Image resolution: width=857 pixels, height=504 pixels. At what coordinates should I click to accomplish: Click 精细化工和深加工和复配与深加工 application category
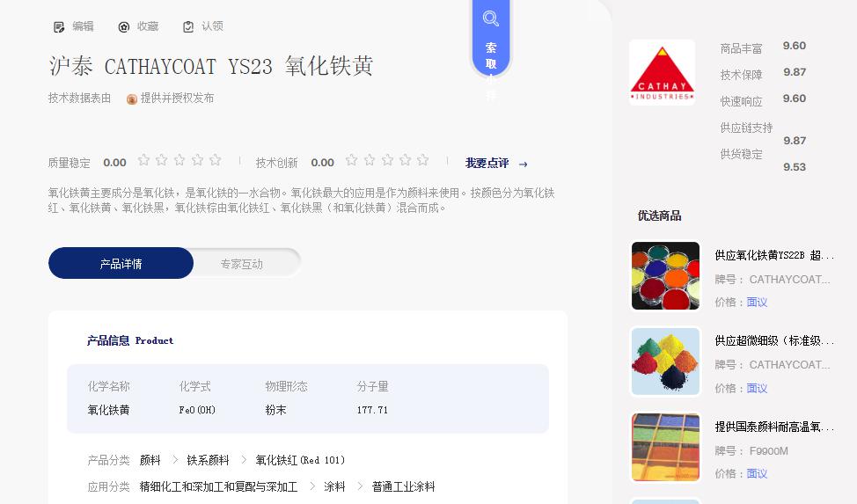218,486
